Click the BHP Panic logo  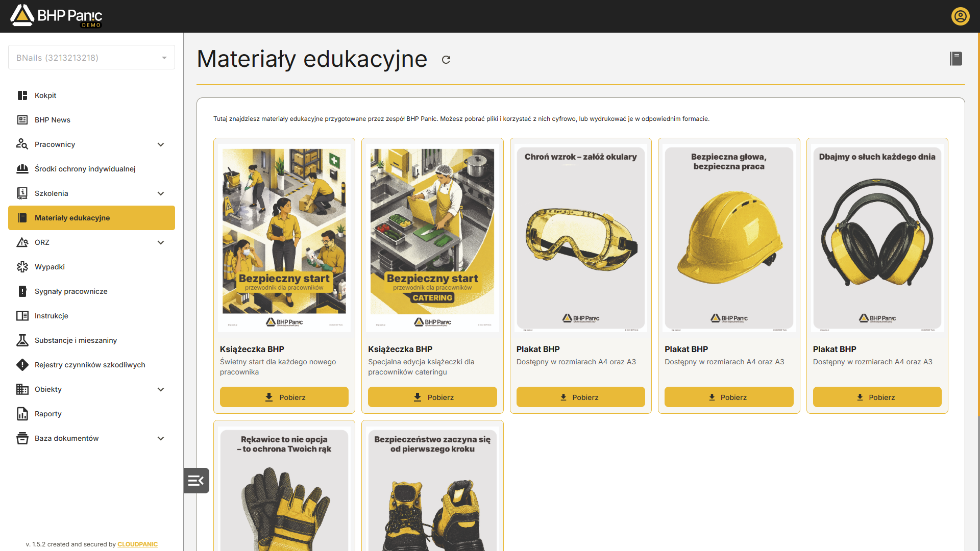(56, 16)
